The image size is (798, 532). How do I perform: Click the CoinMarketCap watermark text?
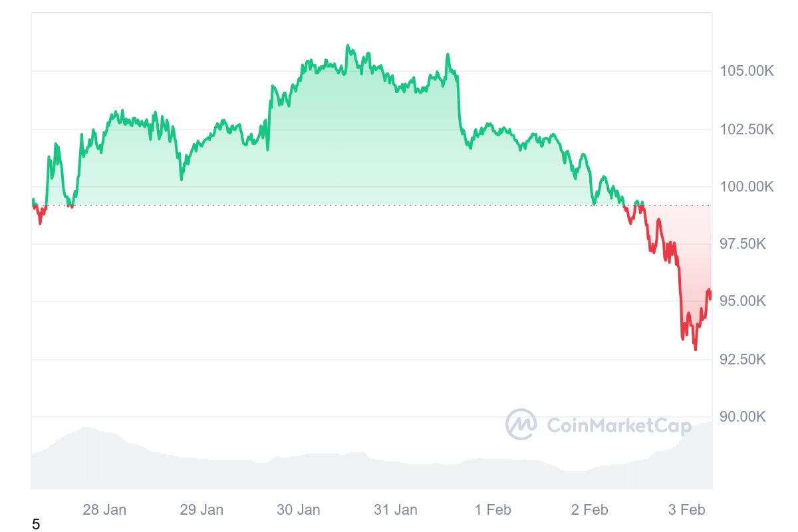pyautogui.click(x=619, y=425)
